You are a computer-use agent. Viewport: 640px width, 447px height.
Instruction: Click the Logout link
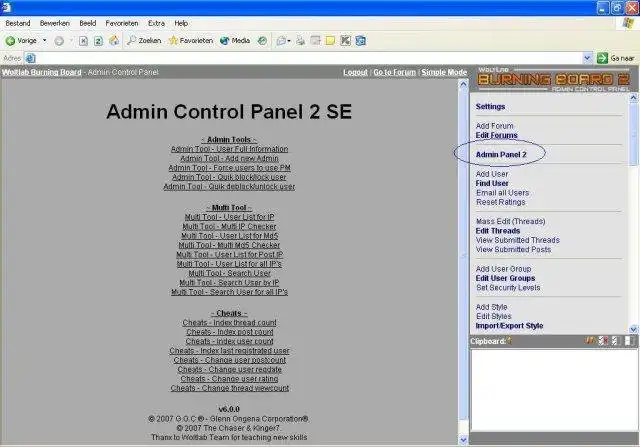[x=355, y=72]
